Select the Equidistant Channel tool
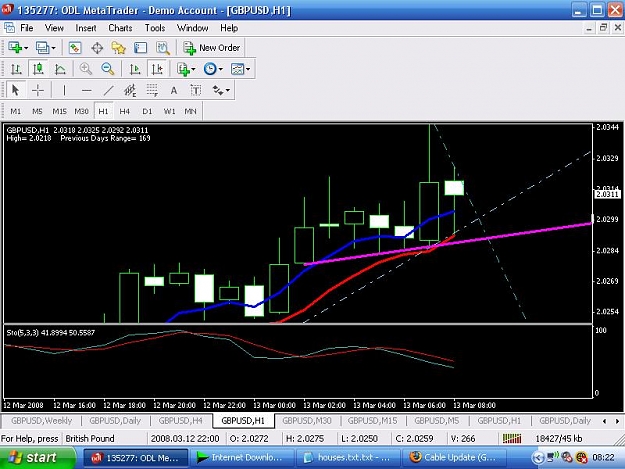The width and height of the screenshot is (625, 469). click(x=130, y=90)
